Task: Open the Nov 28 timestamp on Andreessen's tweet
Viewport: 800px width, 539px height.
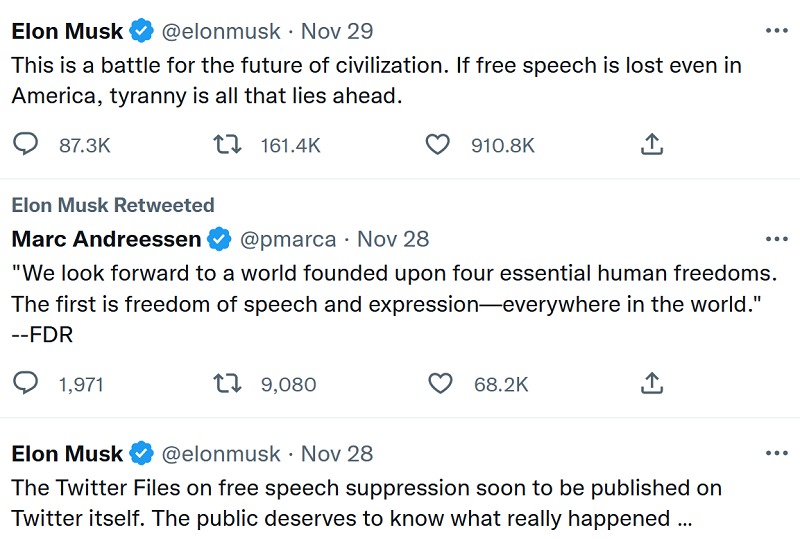Action: (393, 239)
